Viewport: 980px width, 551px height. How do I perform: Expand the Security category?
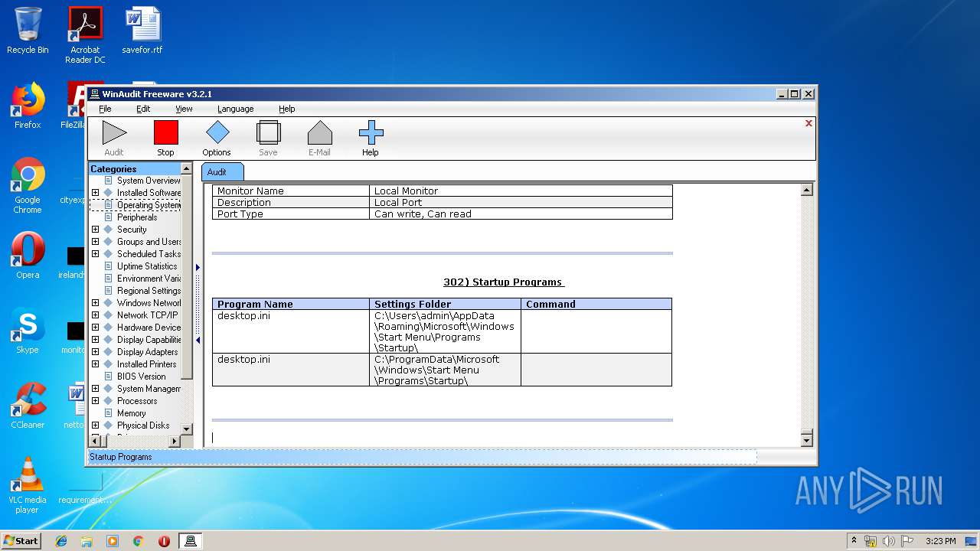[95, 230]
